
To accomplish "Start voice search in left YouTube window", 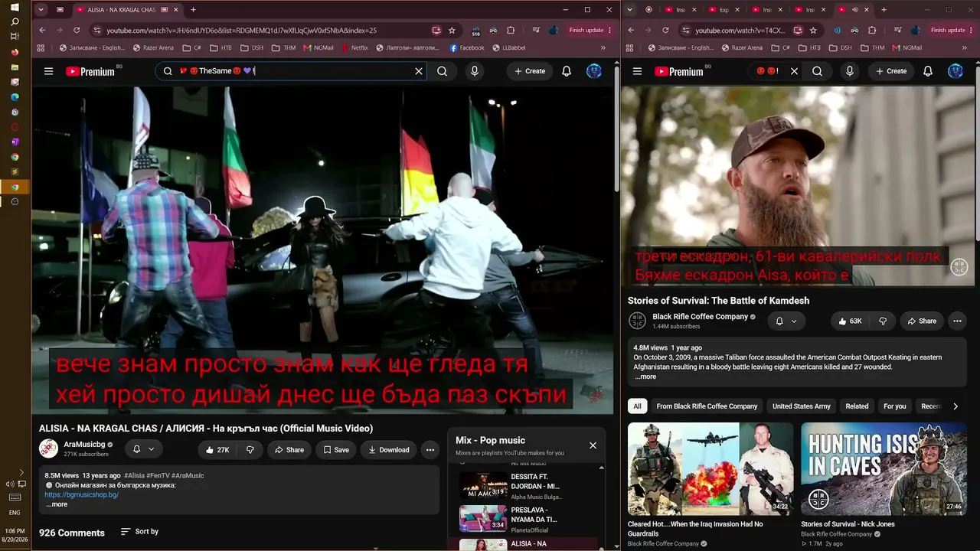I will click(x=475, y=71).
